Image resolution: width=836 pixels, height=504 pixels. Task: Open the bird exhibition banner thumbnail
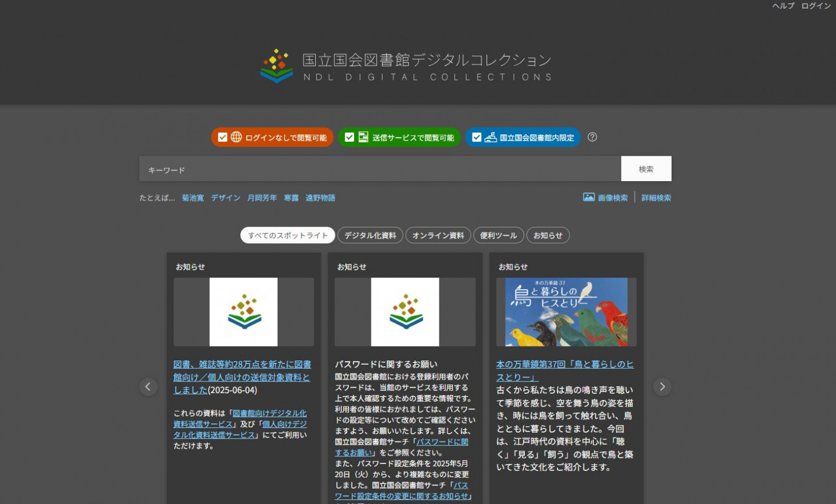[566, 312]
